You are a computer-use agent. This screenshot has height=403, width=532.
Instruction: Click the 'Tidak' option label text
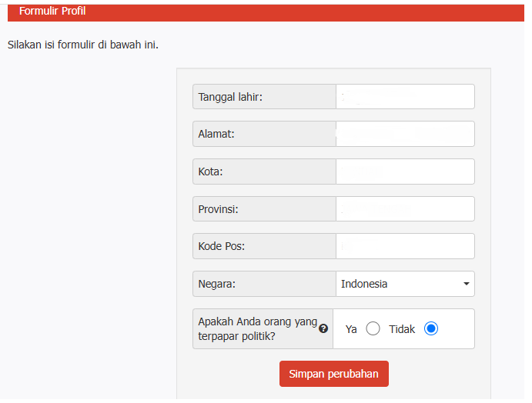point(402,329)
